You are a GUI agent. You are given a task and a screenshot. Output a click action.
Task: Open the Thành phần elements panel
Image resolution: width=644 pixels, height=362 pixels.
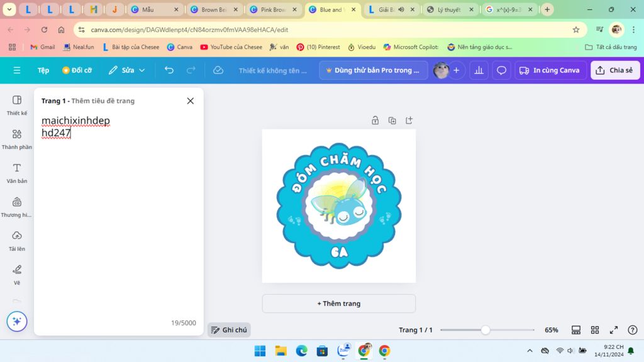click(x=17, y=139)
